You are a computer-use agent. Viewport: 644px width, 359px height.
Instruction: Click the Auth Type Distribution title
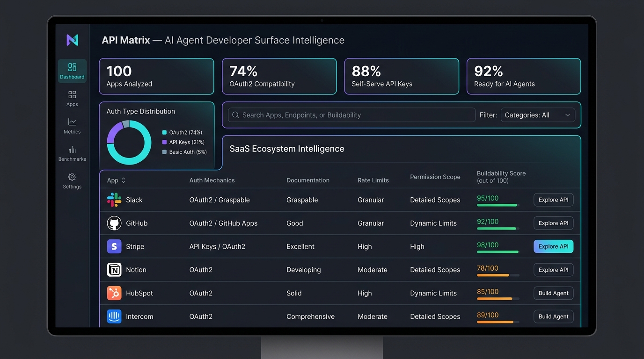pos(141,111)
